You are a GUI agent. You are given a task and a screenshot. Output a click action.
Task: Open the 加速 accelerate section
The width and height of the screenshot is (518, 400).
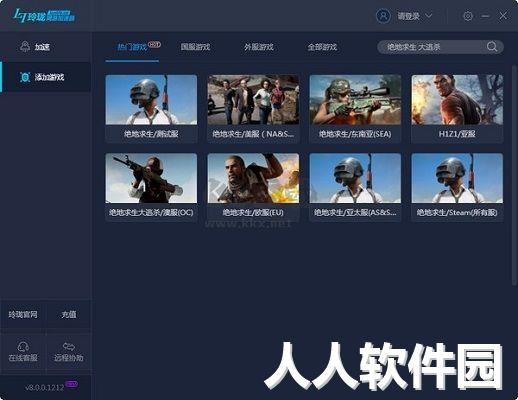pos(35,47)
